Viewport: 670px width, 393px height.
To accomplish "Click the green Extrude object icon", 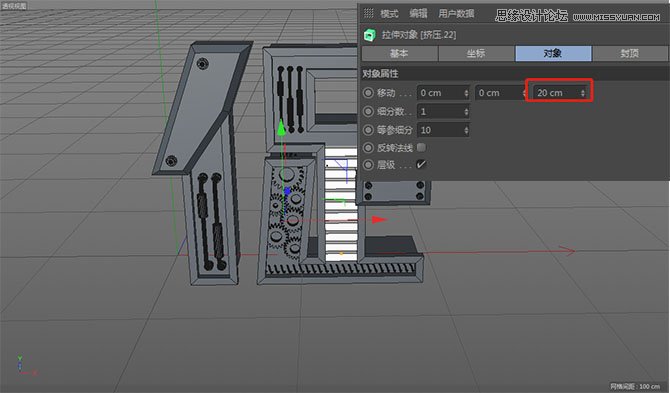I will point(370,35).
